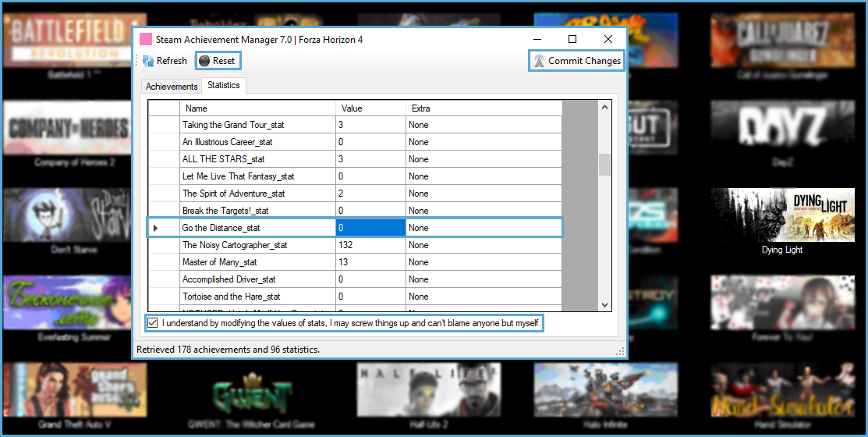Click value 13 of Master of Many_stat
This screenshot has height=437, width=868.
[x=371, y=262]
